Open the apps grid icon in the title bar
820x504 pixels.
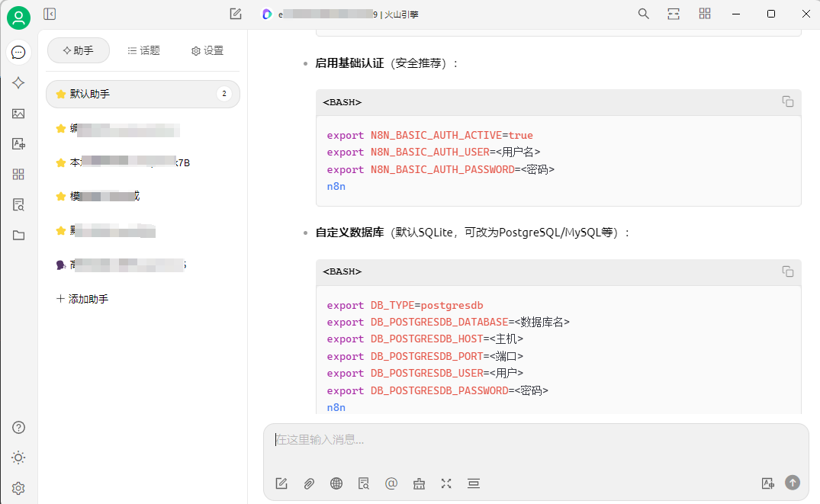(704, 14)
